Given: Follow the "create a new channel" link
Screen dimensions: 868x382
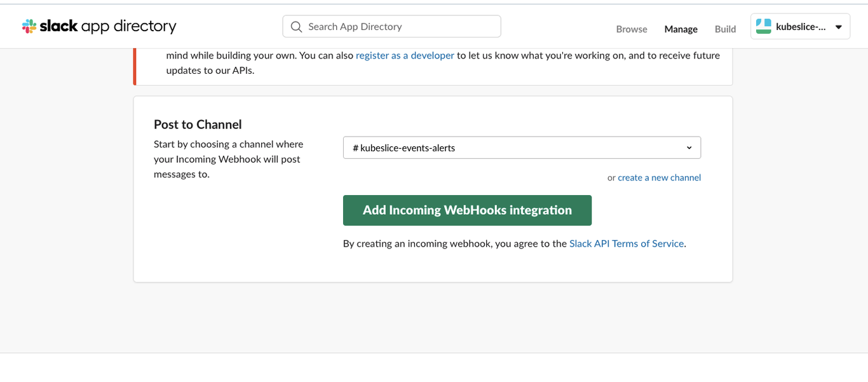Looking at the screenshot, I should (659, 177).
